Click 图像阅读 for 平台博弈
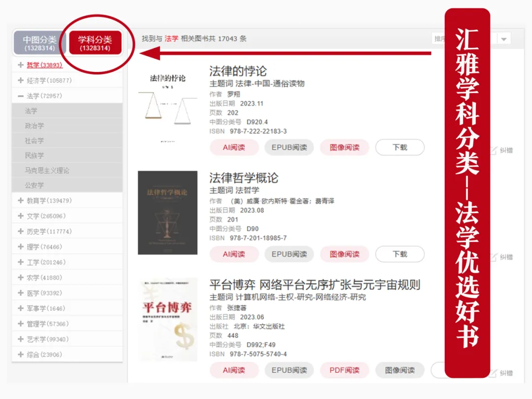This screenshot has width=532, height=399. point(399,370)
